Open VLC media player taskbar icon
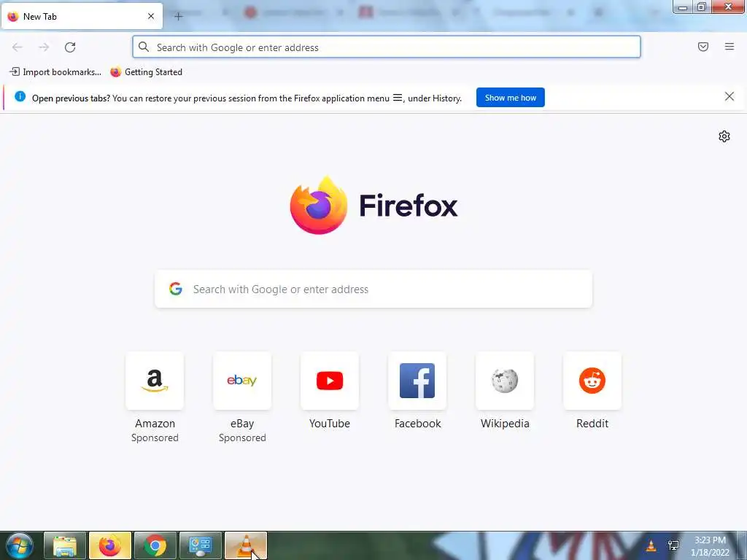 click(x=245, y=545)
